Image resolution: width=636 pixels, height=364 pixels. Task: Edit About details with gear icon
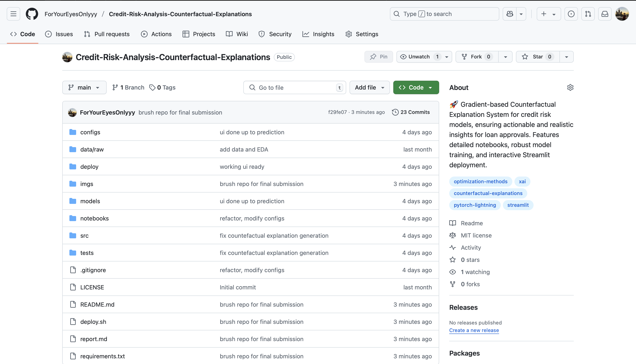pos(570,87)
